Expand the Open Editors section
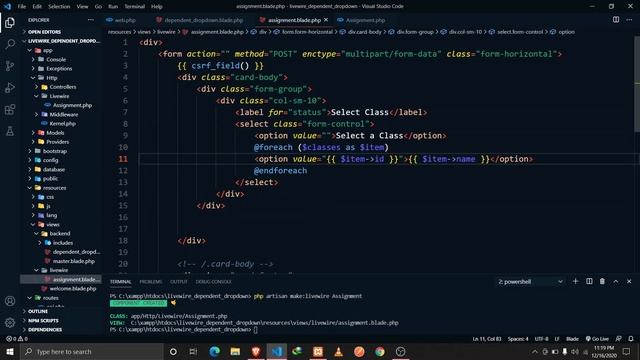 click(61, 32)
